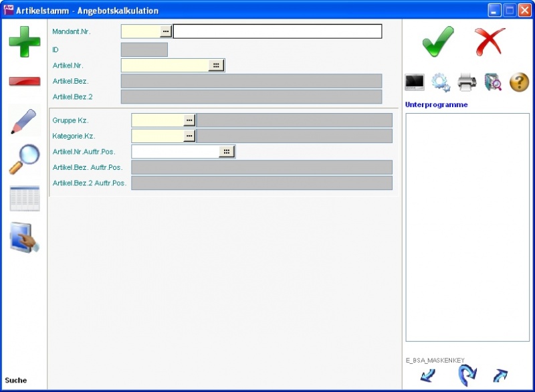Screen dimensions: 535x392
Task: Click the red minus delete record icon
Action: point(24,81)
